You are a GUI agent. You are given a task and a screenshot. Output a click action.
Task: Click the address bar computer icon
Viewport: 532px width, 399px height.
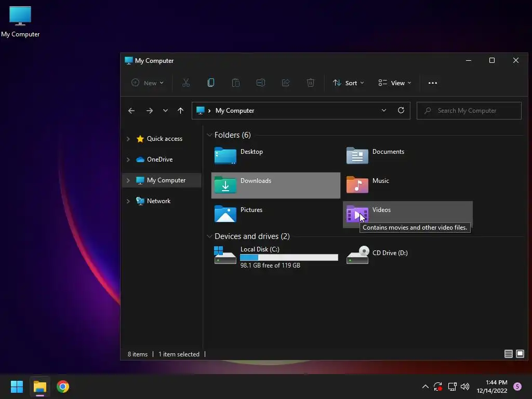pos(201,110)
